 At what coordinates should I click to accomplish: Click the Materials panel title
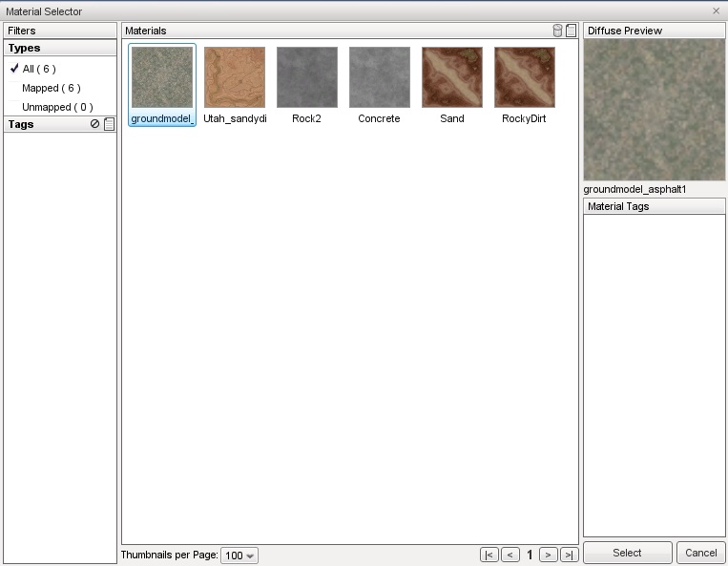click(146, 31)
